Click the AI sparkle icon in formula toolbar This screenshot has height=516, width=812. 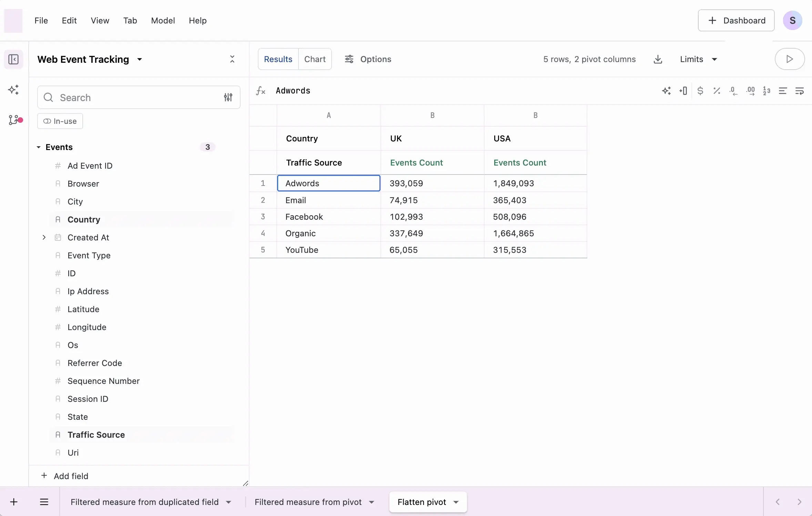[x=666, y=91]
